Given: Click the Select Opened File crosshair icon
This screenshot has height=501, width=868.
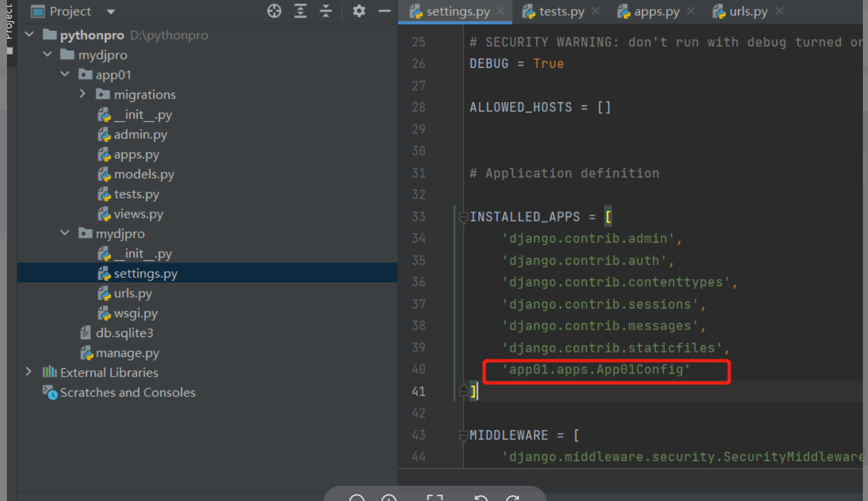Looking at the screenshot, I should [274, 11].
